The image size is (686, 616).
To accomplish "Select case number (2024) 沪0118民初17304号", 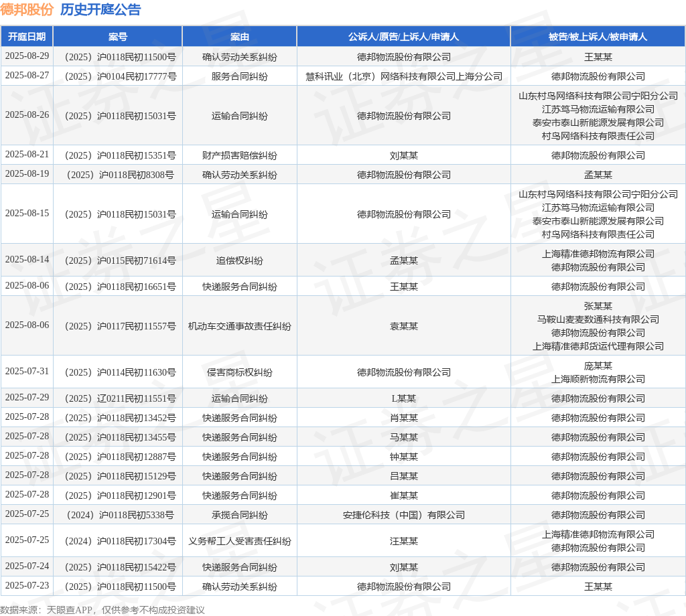I will point(121,541).
